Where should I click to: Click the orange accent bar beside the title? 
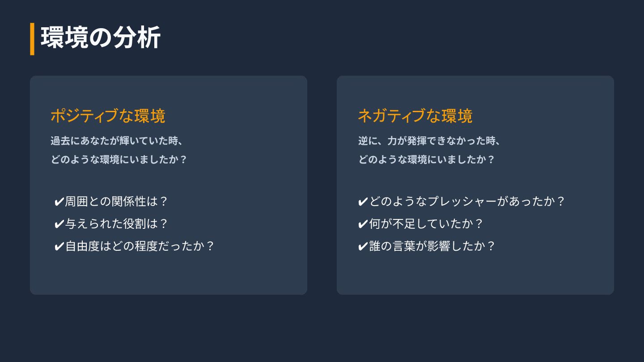click(x=32, y=39)
